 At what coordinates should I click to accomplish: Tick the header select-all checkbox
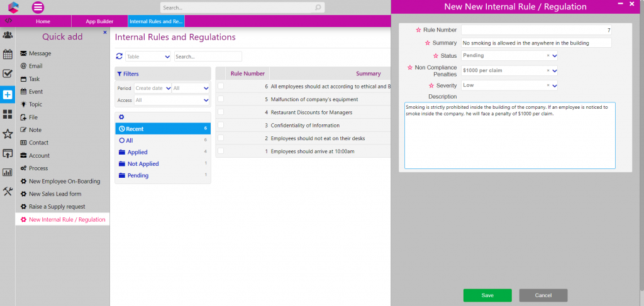click(x=221, y=74)
